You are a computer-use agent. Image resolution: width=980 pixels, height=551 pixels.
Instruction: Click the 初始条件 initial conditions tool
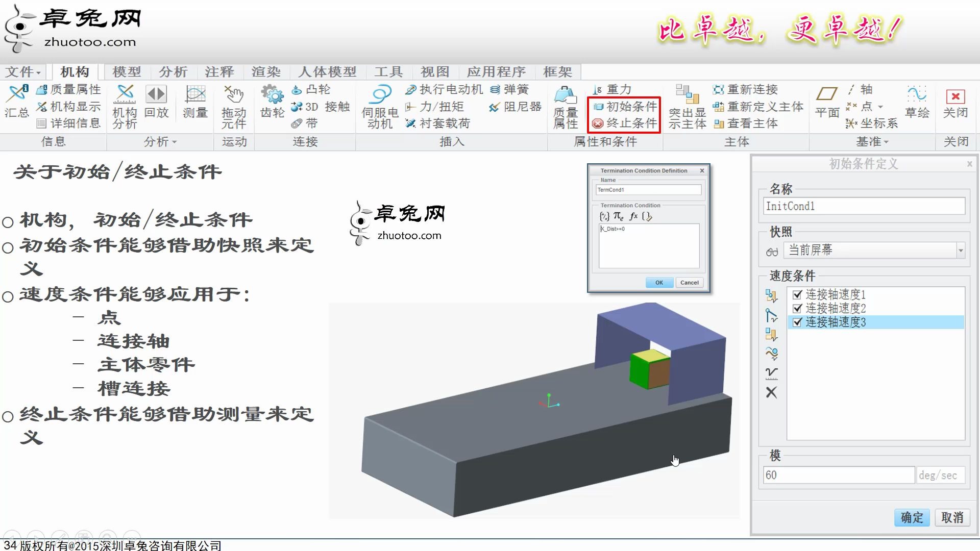click(x=625, y=107)
